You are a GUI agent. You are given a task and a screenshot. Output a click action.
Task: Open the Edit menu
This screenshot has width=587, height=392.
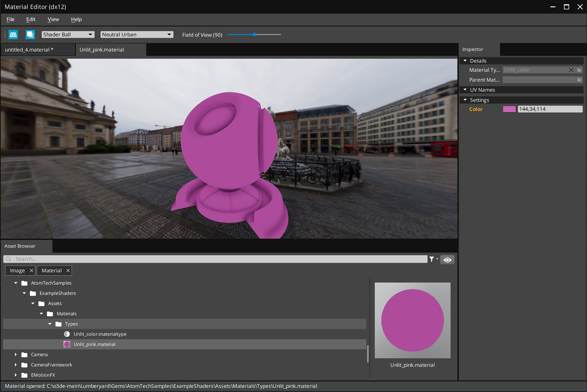[x=31, y=19]
